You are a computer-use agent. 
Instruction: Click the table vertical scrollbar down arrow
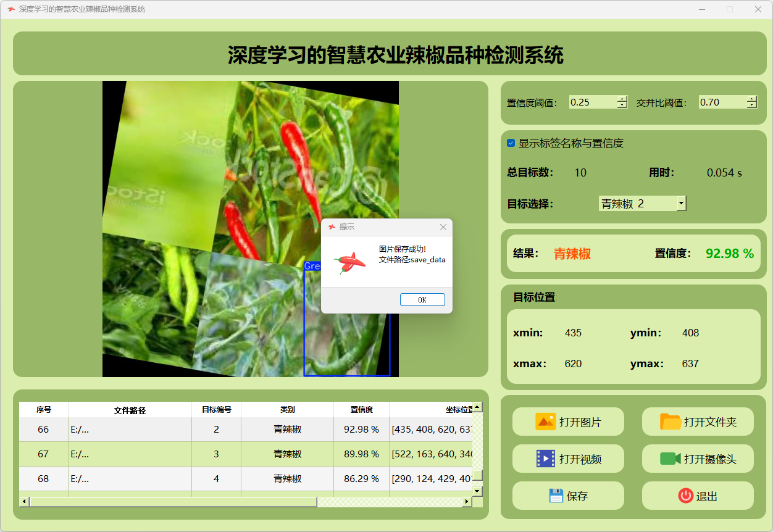477,491
